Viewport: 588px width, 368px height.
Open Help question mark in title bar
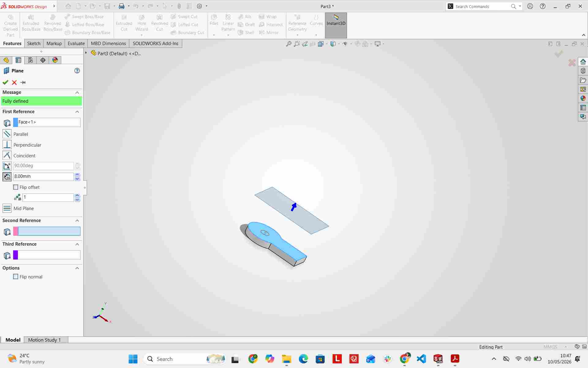click(543, 6)
